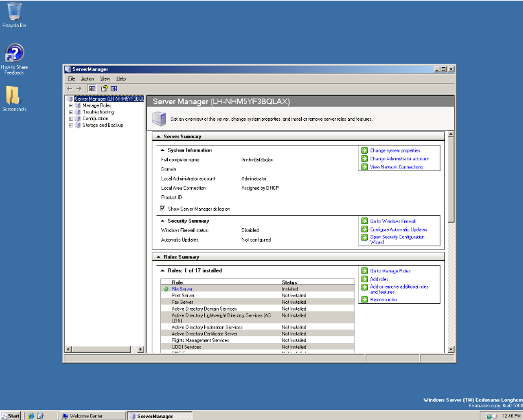This screenshot has height=420, width=523.
Task: Click the tree pane scroll right arrow
Action: (x=140, y=350)
